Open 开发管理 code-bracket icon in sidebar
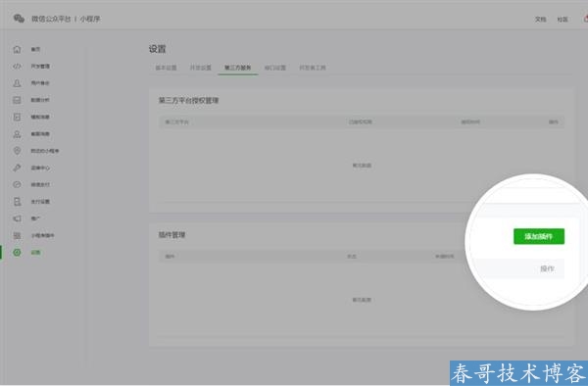 [17, 67]
